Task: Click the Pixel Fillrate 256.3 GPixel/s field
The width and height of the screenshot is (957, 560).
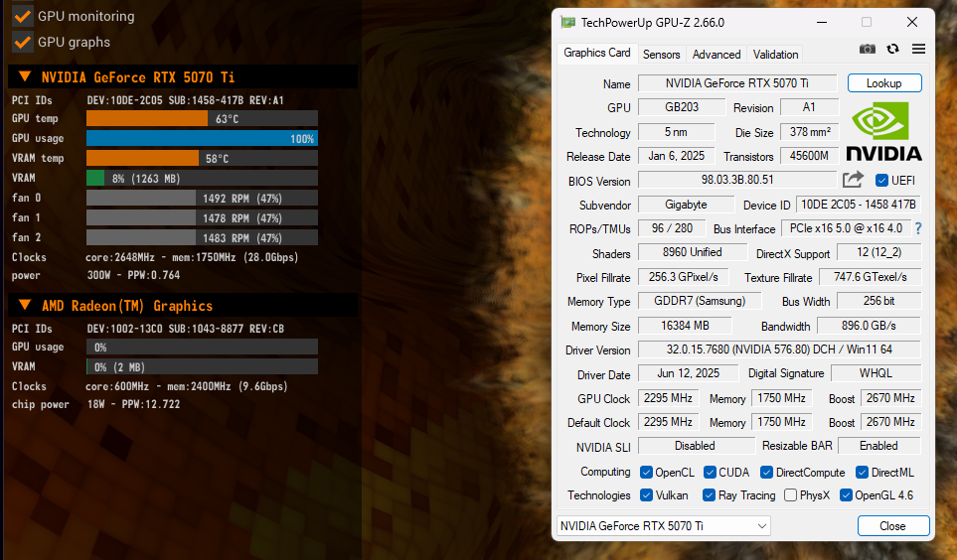Action: point(684,277)
